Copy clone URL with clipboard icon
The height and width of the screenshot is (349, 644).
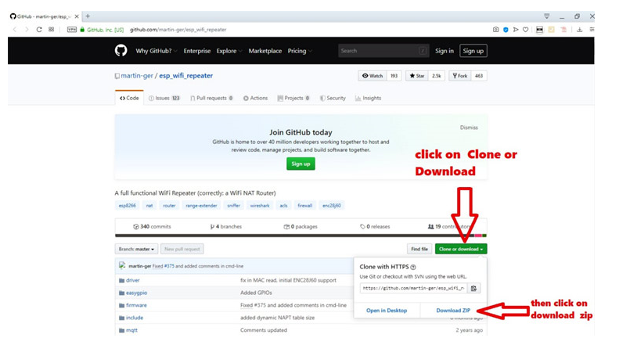coord(473,288)
